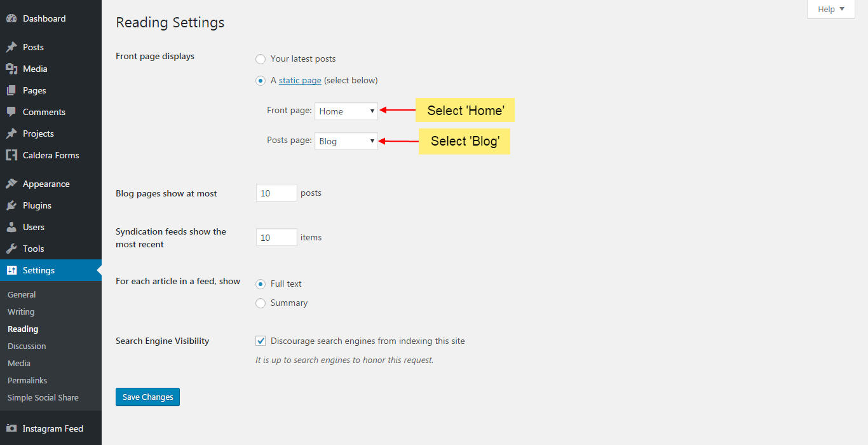Click the Caldera Forms icon
The image size is (868, 445).
tap(11, 155)
